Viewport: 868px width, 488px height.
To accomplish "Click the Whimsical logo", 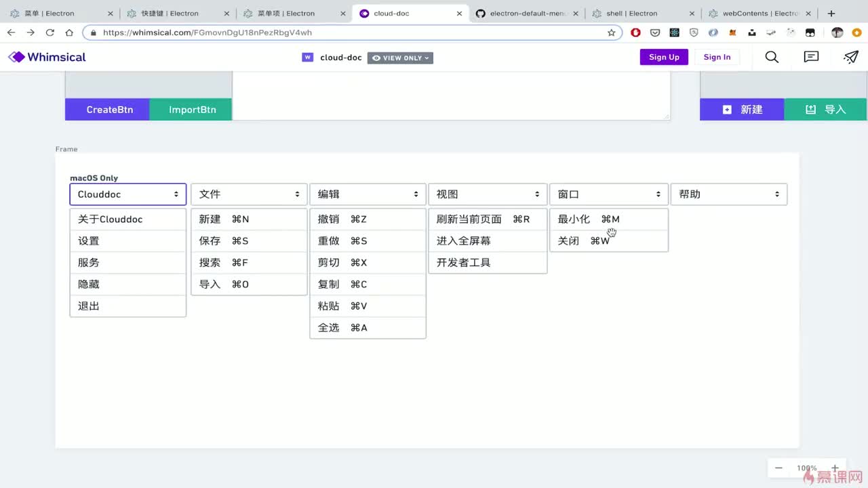I will (47, 57).
